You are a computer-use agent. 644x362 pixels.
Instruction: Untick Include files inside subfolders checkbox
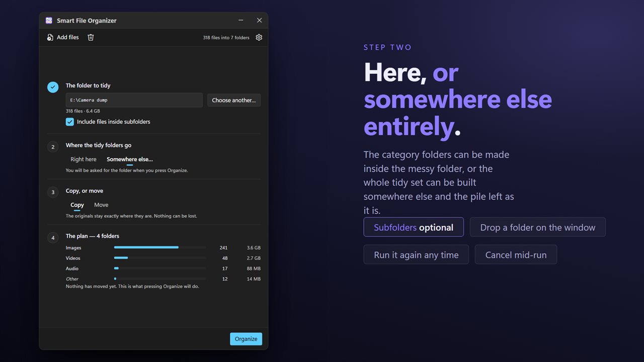70,122
